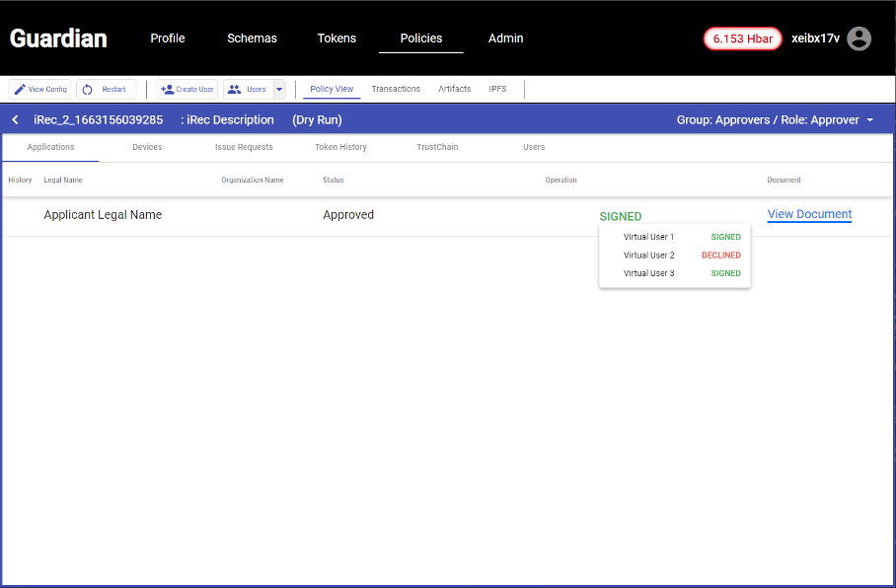Click the green SIGNED operation status
The height and width of the screenshot is (588, 896).
620,216
